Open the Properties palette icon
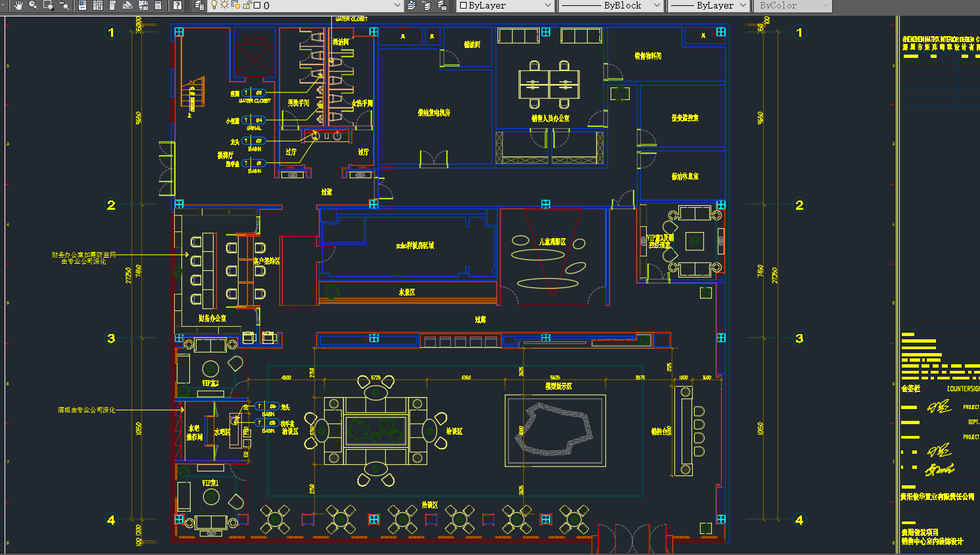Image resolution: width=980 pixels, height=555 pixels. click(x=83, y=5)
